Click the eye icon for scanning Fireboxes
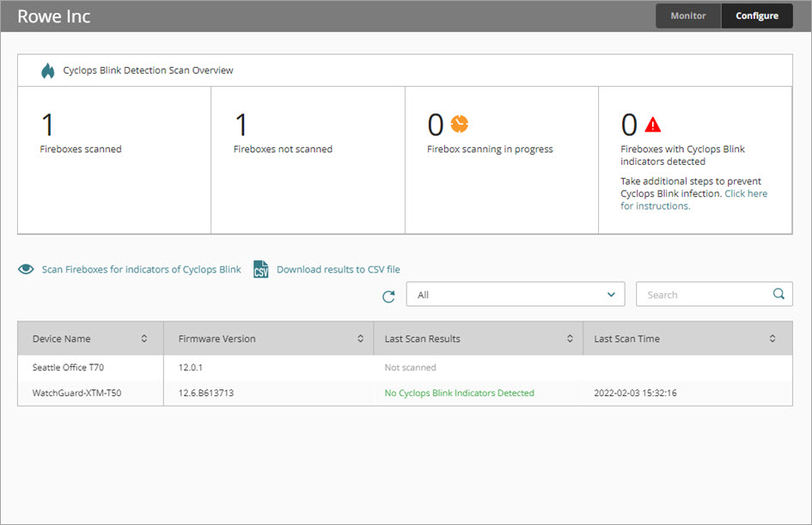 point(27,270)
